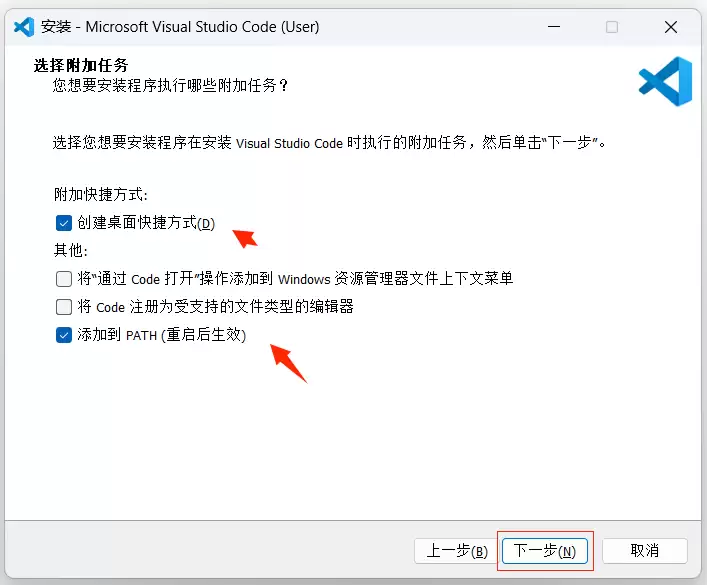Click the 其他: label
This screenshot has width=707, height=585.
tap(71, 250)
